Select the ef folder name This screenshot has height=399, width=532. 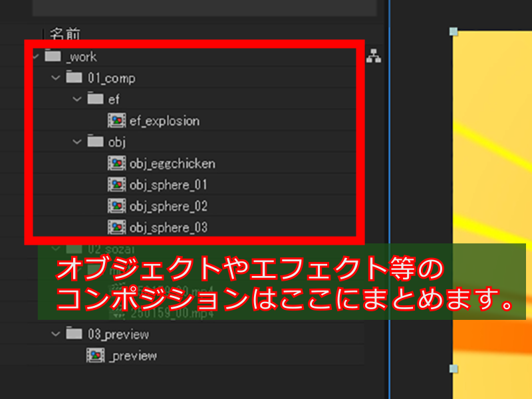click(114, 99)
